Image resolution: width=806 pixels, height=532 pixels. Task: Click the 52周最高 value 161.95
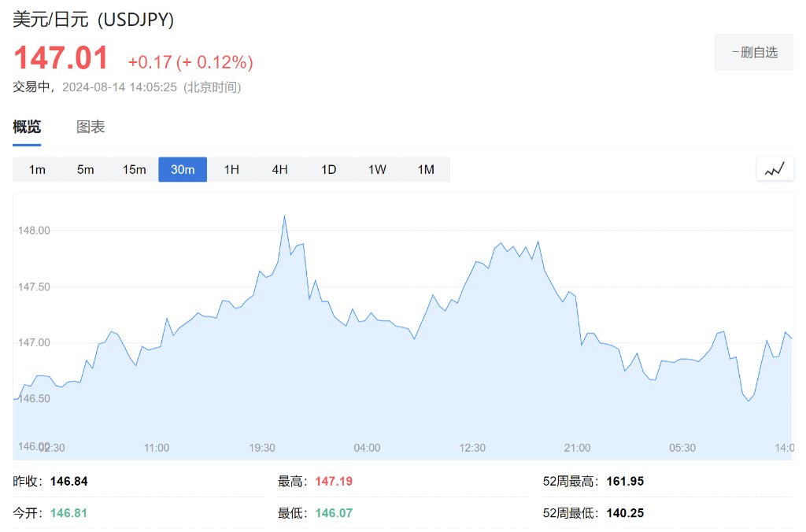625,482
